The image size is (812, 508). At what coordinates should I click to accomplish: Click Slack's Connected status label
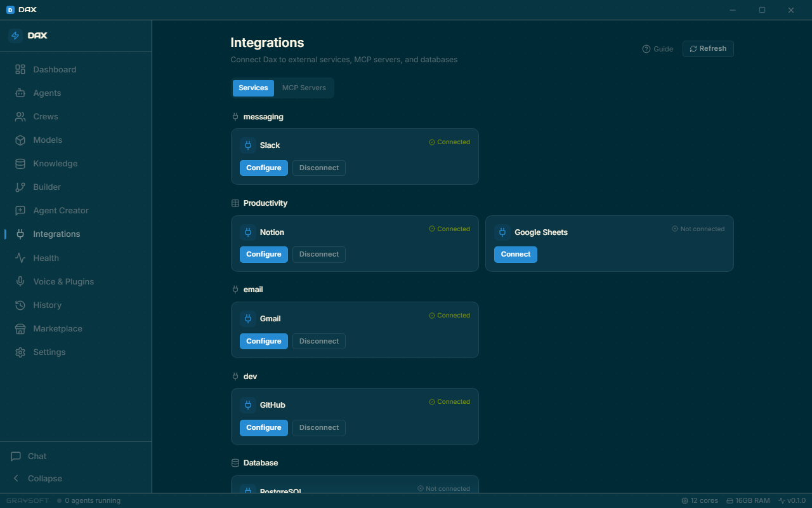tap(449, 142)
